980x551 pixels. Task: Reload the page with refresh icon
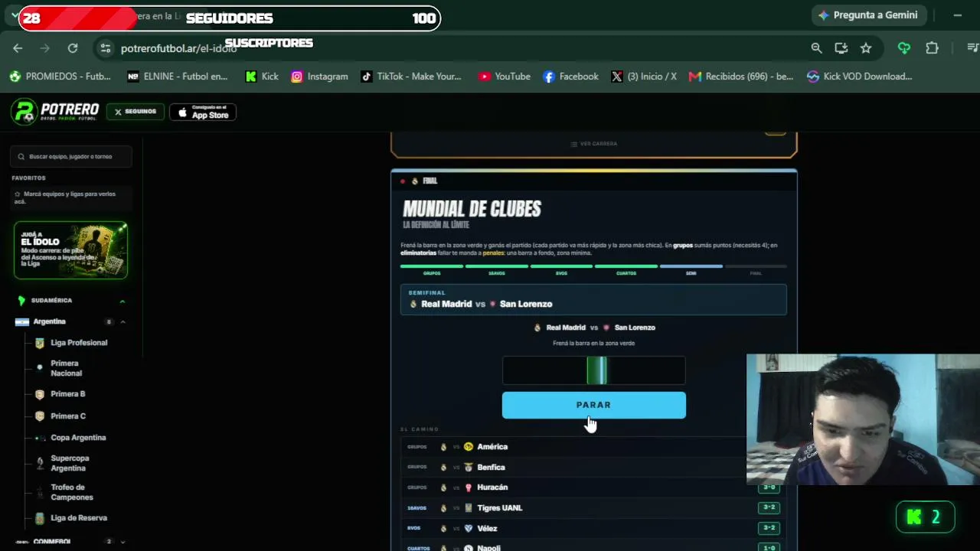tap(73, 48)
